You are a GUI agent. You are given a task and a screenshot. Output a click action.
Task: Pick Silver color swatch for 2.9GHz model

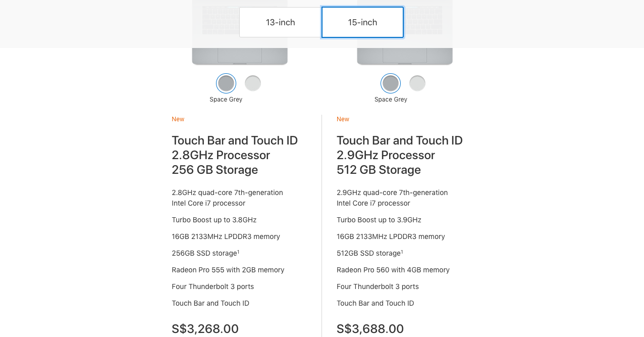[417, 83]
